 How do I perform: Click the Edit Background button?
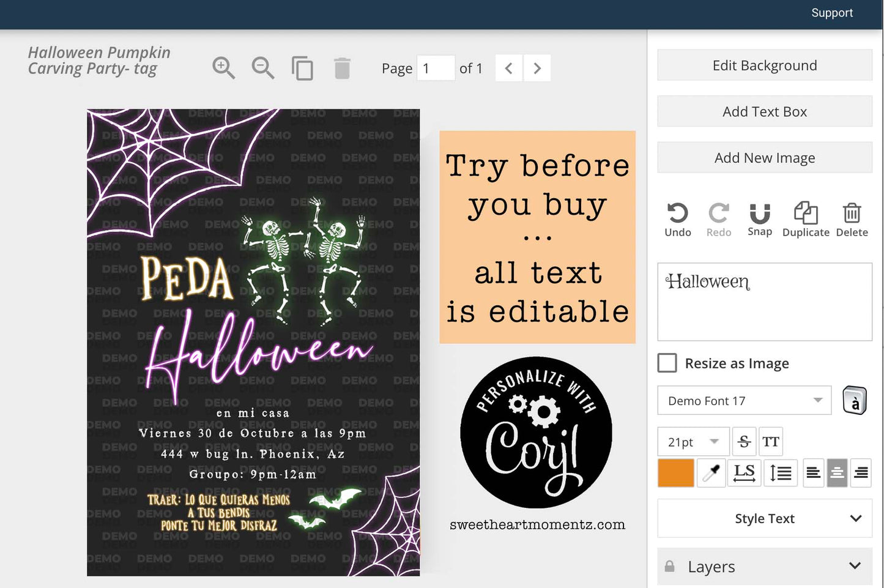tap(765, 65)
